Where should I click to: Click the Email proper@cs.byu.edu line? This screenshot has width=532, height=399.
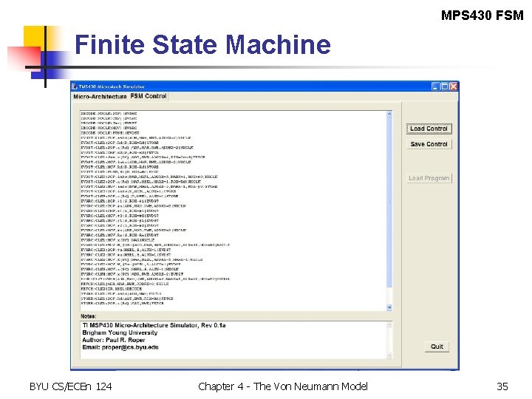(120, 347)
